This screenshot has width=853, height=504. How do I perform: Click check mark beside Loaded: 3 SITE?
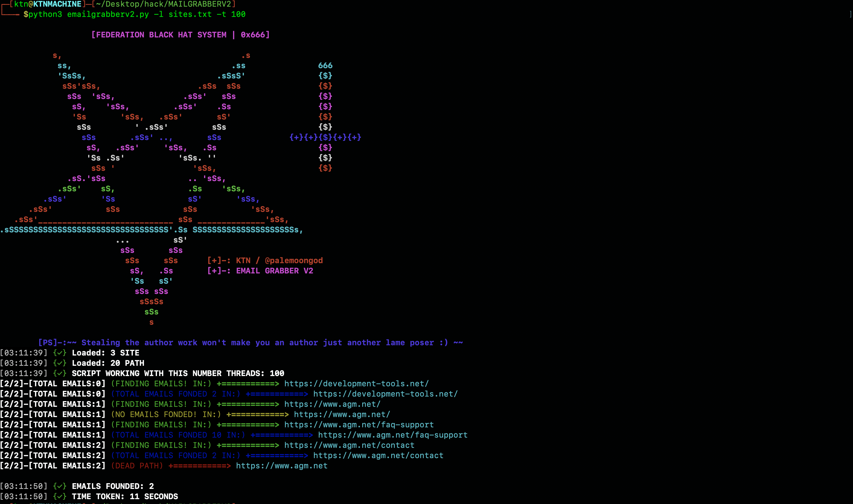click(60, 353)
